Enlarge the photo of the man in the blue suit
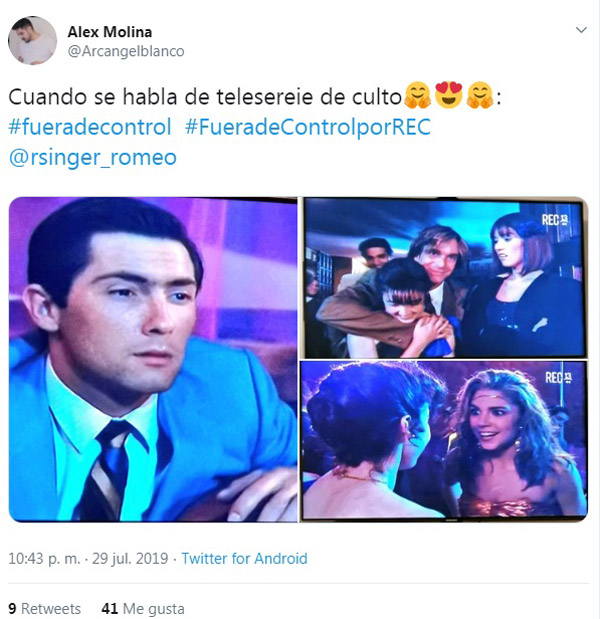600x619 pixels. 153,360
